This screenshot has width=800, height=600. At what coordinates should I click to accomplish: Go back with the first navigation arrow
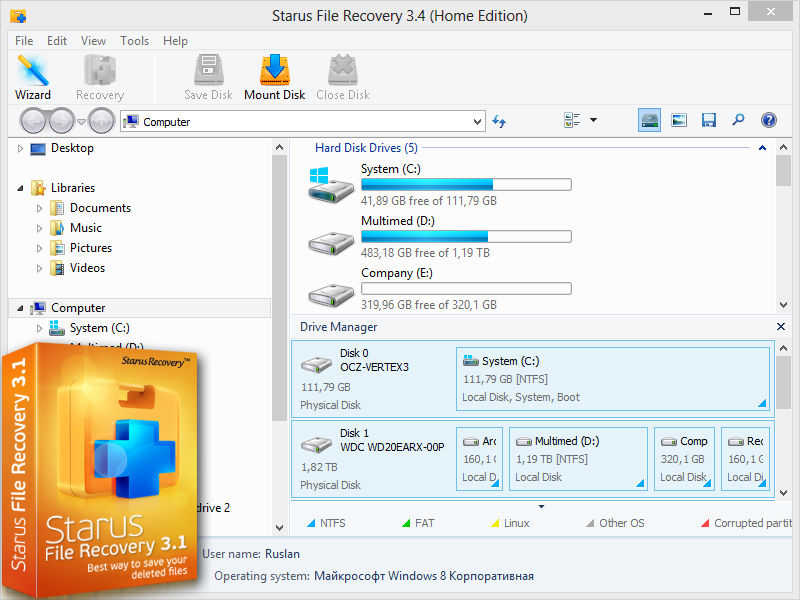33,121
